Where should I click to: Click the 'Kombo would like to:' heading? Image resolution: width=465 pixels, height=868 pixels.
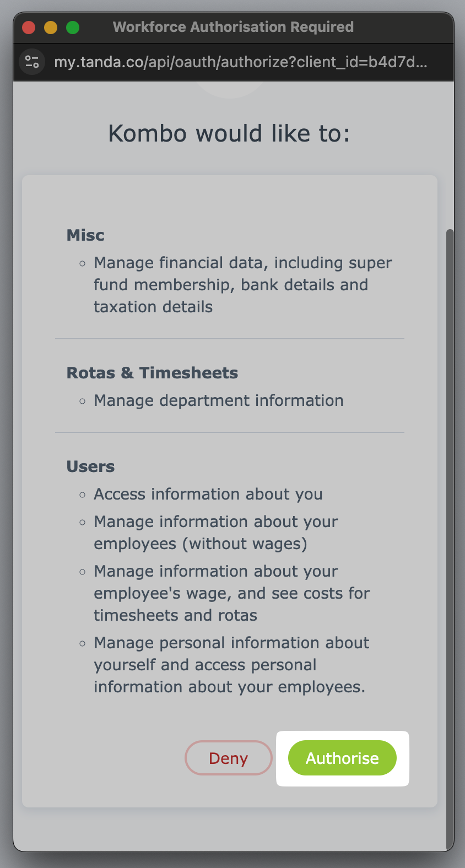coord(229,133)
